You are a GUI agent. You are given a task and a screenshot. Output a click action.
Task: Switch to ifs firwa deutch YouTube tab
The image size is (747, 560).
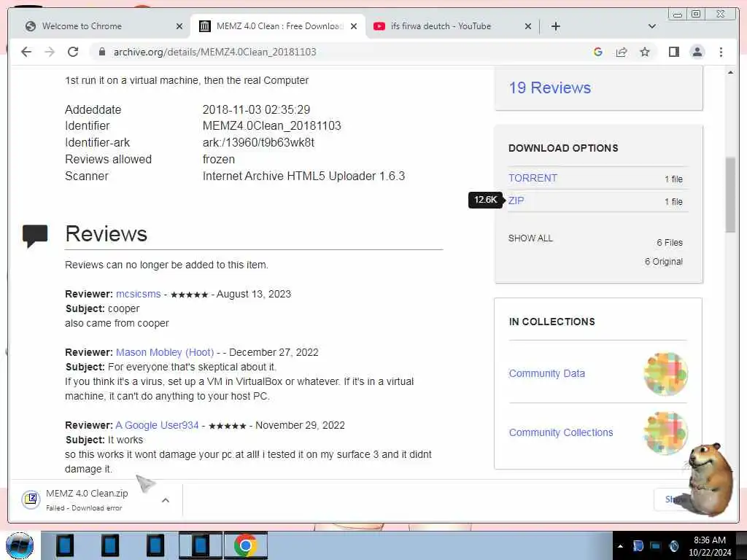pyautogui.click(x=452, y=26)
